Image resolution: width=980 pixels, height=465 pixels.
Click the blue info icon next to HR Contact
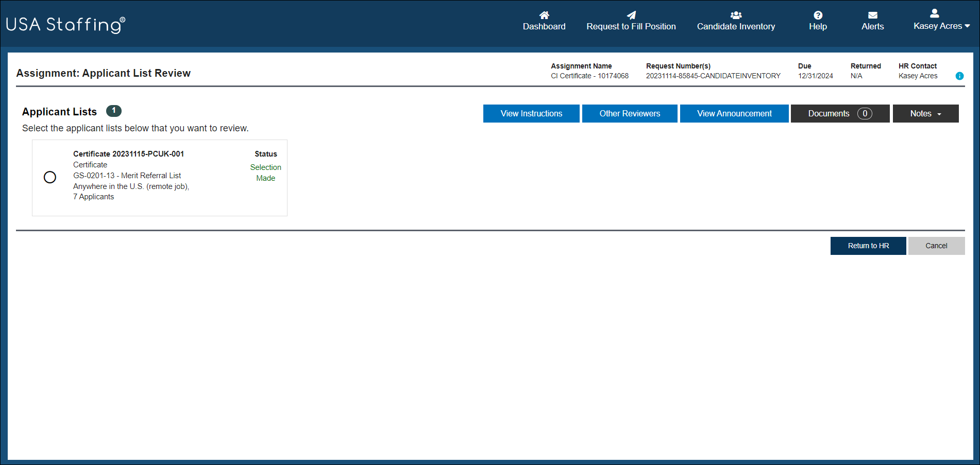pos(959,76)
